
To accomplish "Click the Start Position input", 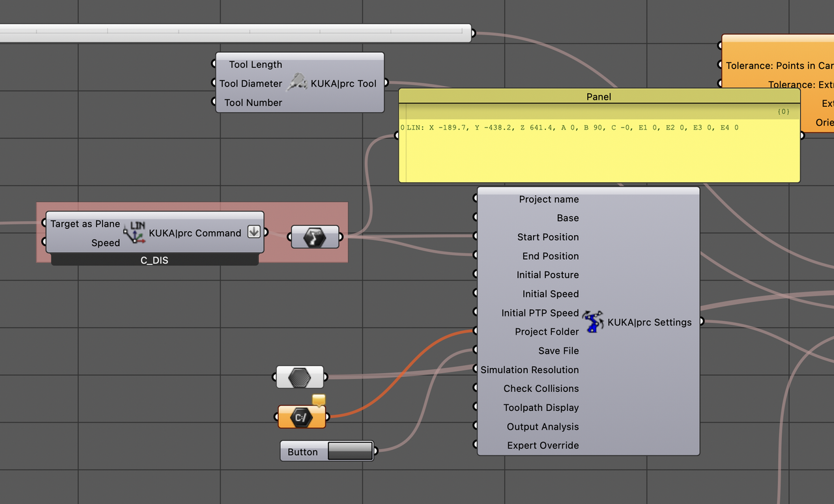I will click(x=548, y=237).
